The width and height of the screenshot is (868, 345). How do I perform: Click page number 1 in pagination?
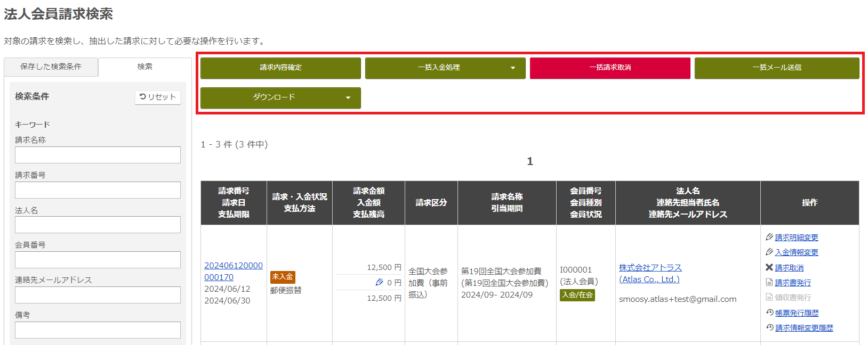click(530, 161)
